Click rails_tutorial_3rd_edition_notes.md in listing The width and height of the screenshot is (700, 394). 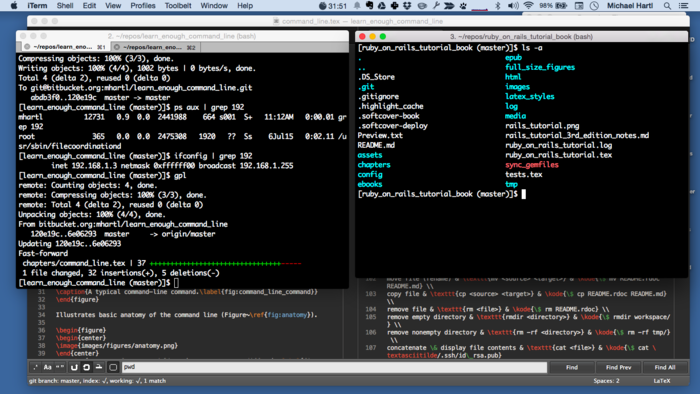point(577,135)
